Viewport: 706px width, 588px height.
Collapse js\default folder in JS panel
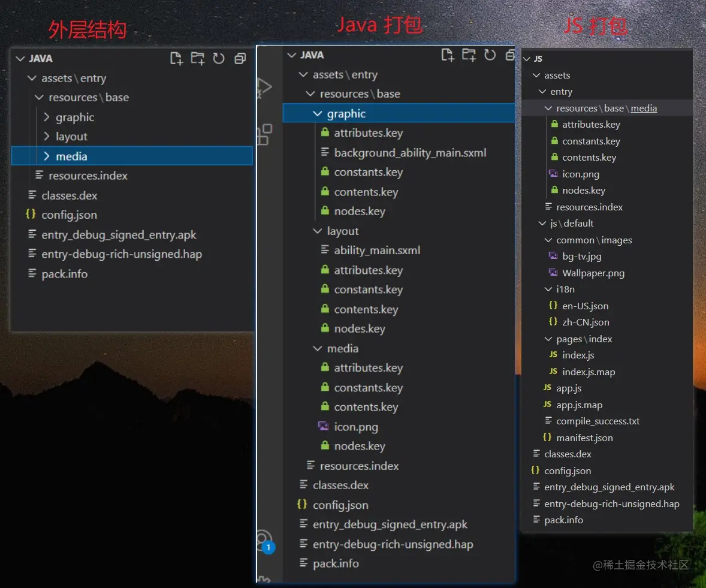(542, 224)
